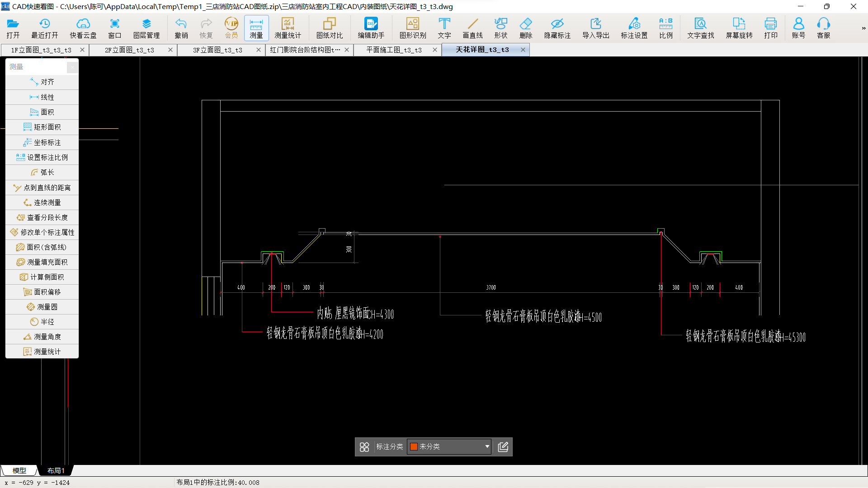
Task: Select the 删除 eraser tool
Action: 526,28
